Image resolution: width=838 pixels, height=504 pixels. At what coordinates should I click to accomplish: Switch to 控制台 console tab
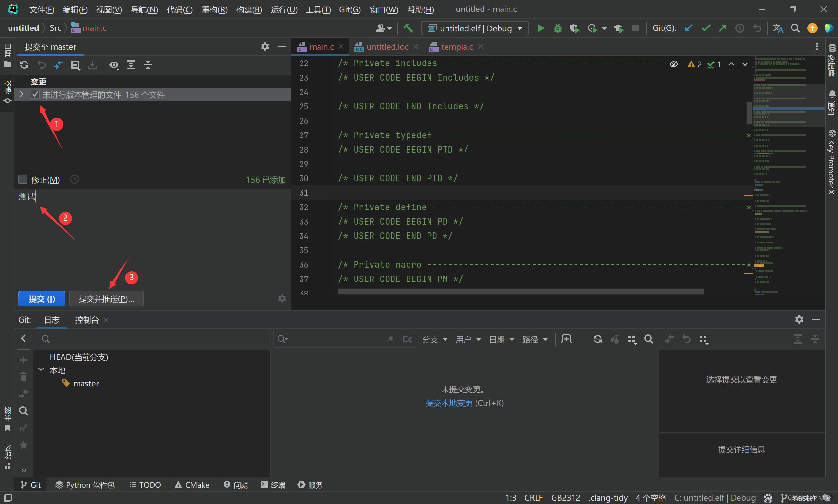tap(87, 320)
